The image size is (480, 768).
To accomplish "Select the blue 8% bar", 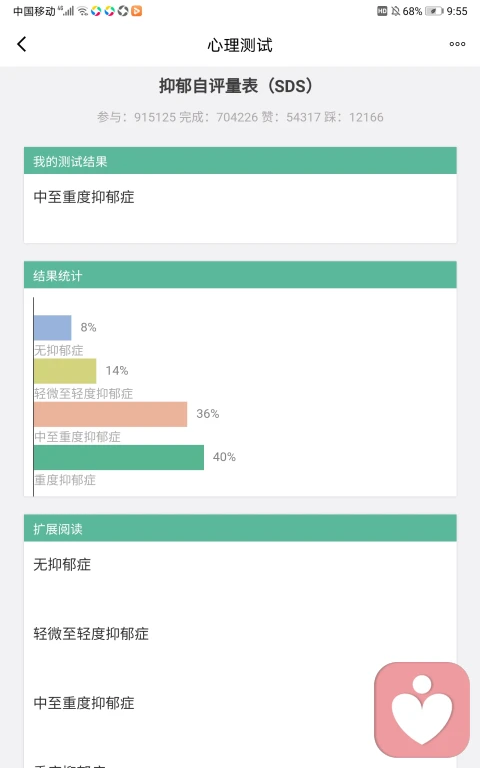I will click(x=53, y=328).
